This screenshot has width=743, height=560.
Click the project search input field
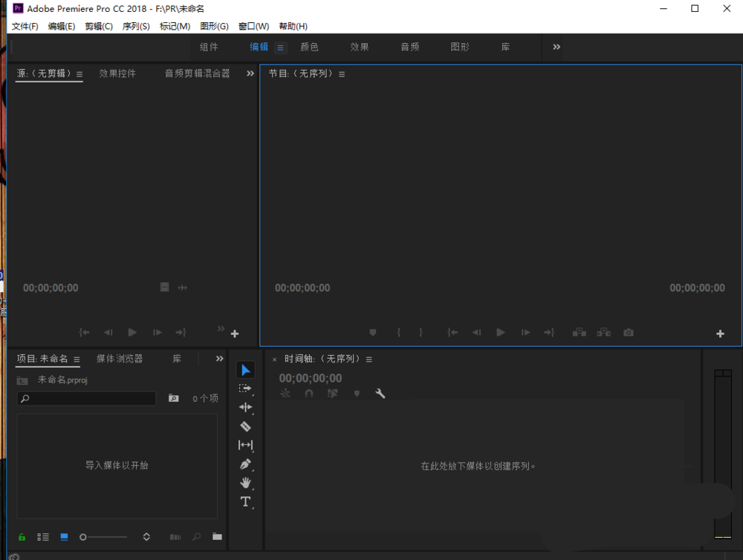(87, 398)
